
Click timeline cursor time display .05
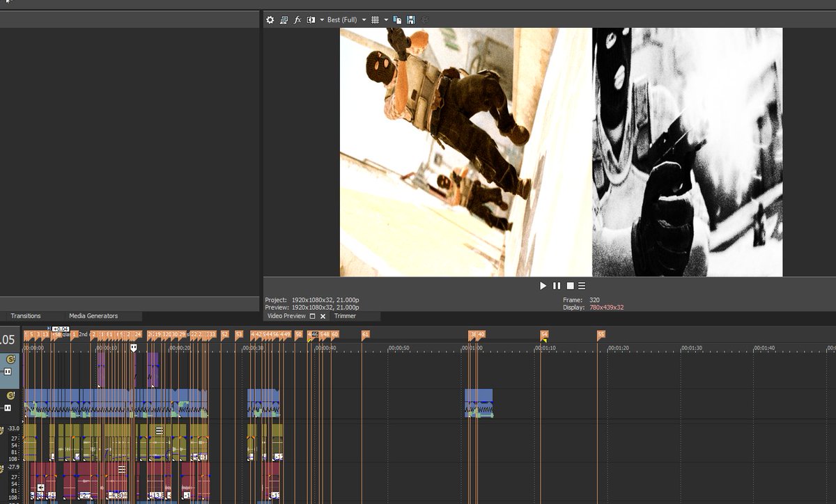pyautogui.click(x=7, y=340)
